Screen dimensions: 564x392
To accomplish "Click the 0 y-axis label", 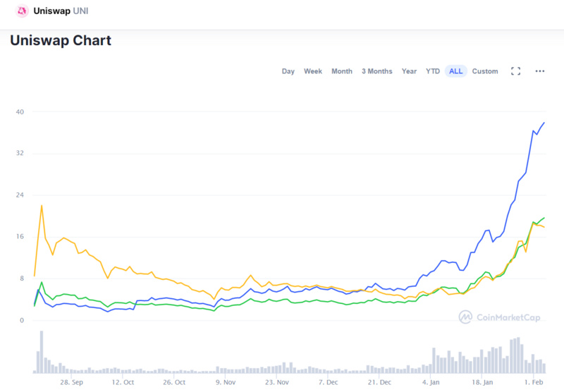I will click(22, 320).
